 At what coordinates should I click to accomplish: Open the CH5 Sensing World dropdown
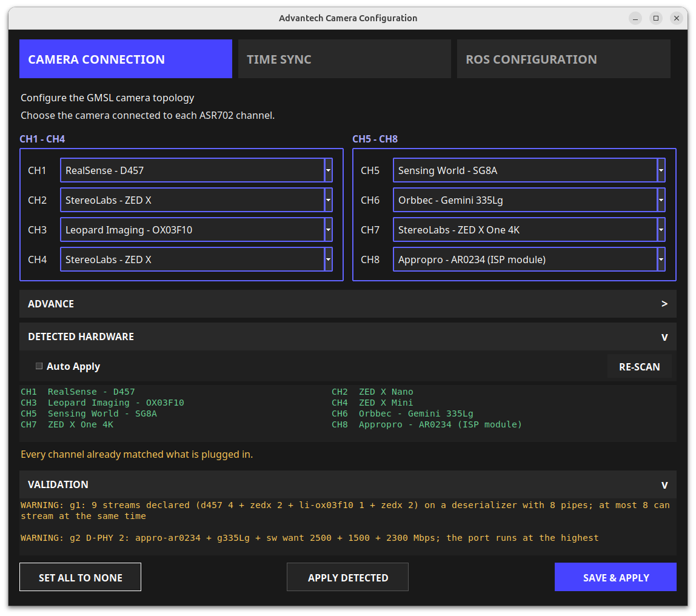pos(529,170)
